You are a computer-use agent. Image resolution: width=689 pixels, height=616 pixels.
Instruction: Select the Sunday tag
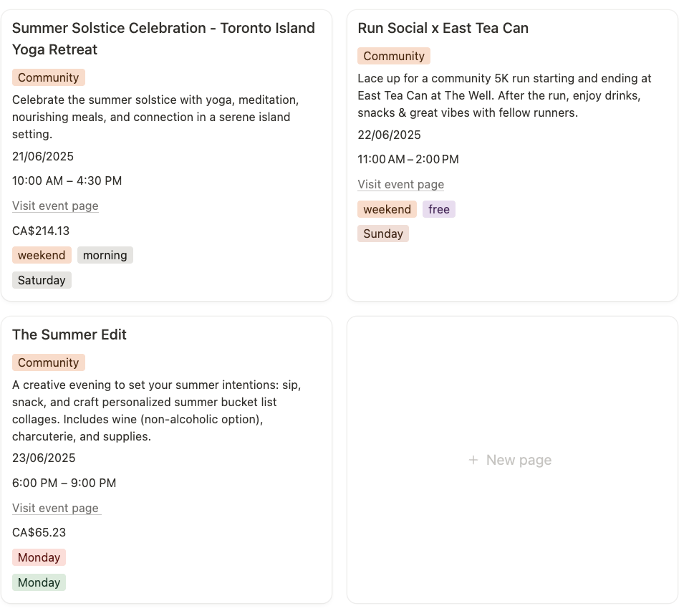pos(383,234)
